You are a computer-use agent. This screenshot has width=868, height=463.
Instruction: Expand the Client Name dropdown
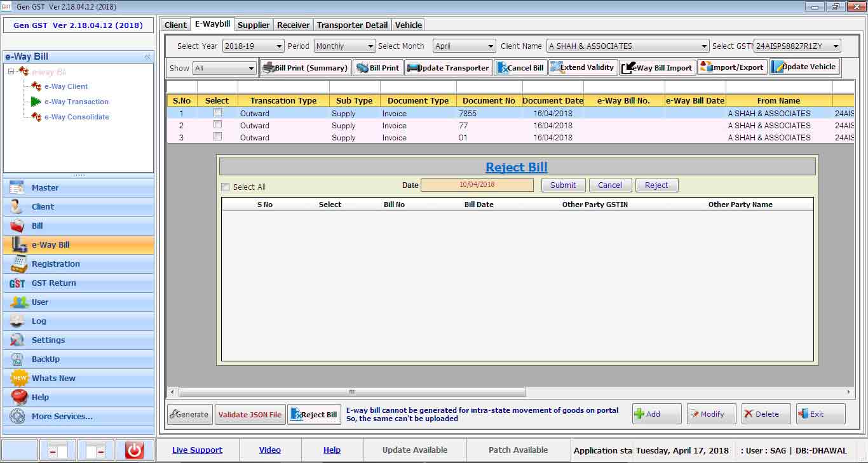[x=703, y=46]
